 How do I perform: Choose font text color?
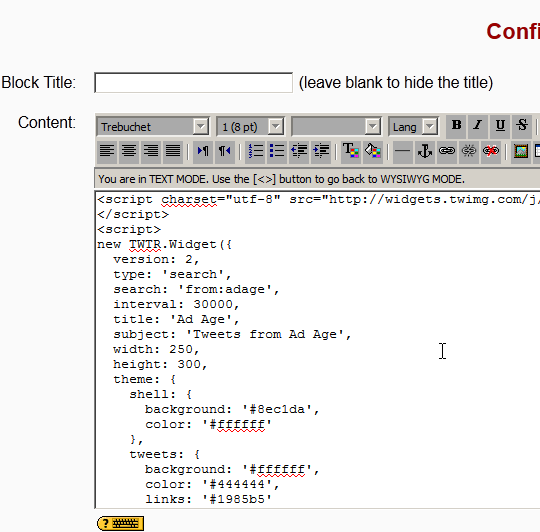point(351,152)
